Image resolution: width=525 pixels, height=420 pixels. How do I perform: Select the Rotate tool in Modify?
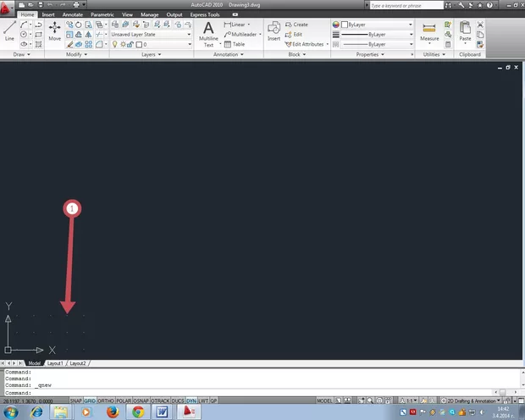pos(79,25)
